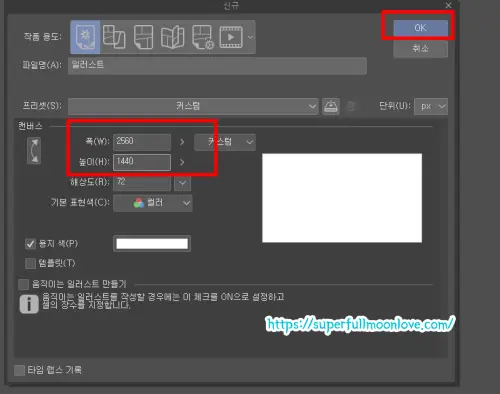500x394 pixels.
Task: Click the info icon at the bottom
Action: (29, 304)
